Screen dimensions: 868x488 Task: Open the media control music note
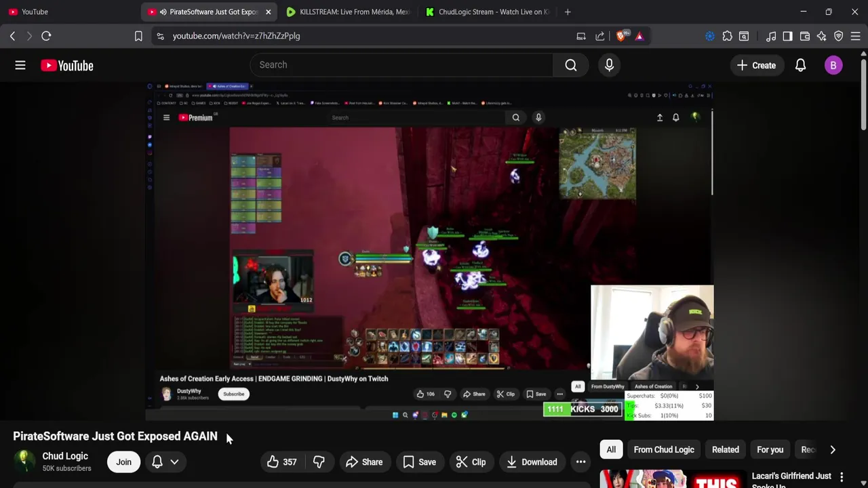[771, 36]
